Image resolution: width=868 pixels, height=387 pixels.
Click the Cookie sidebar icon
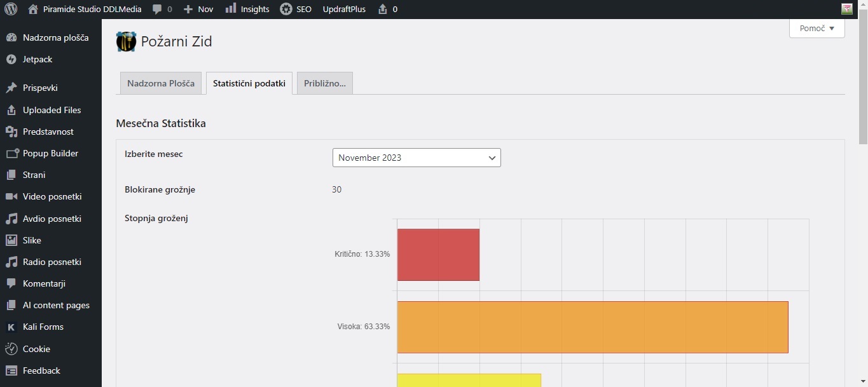[x=11, y=349]
